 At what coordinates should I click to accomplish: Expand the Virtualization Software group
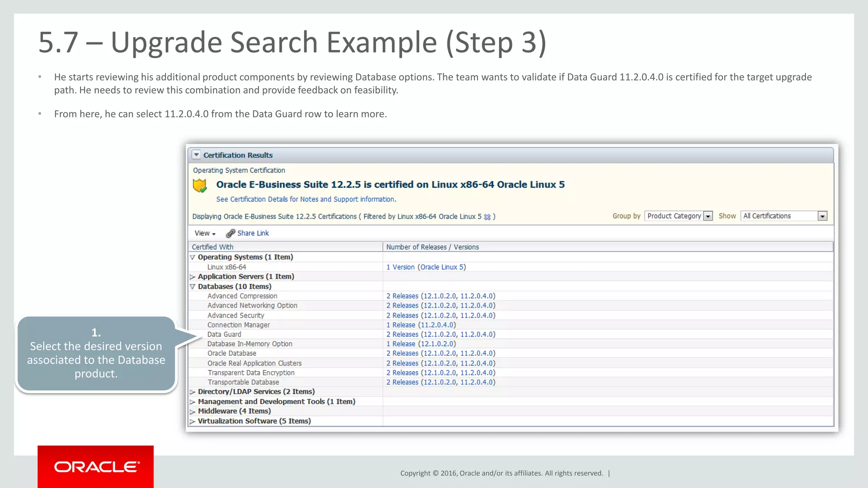click(193, 421)
